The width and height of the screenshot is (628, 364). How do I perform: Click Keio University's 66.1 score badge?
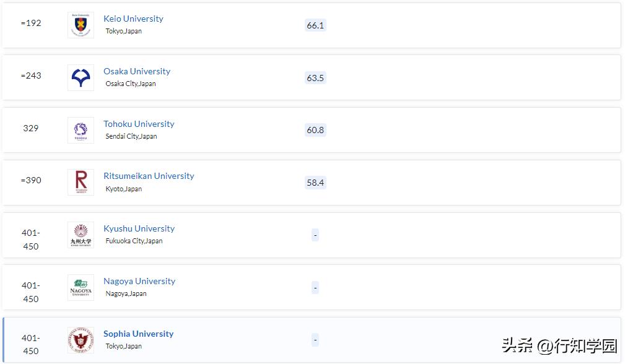point(315,25)
